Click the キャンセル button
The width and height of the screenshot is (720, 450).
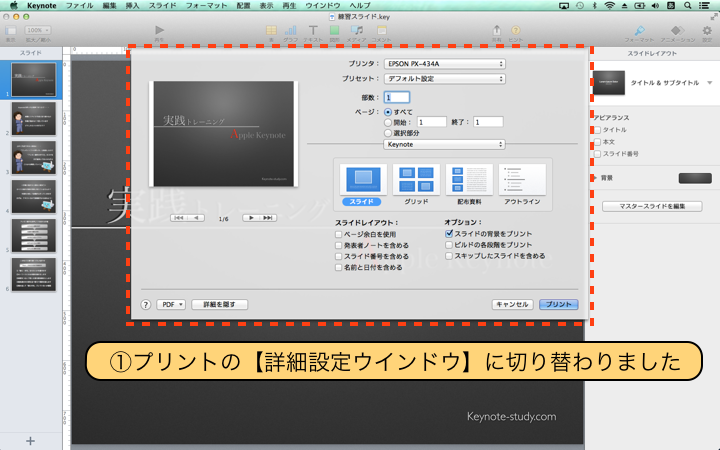512,304
